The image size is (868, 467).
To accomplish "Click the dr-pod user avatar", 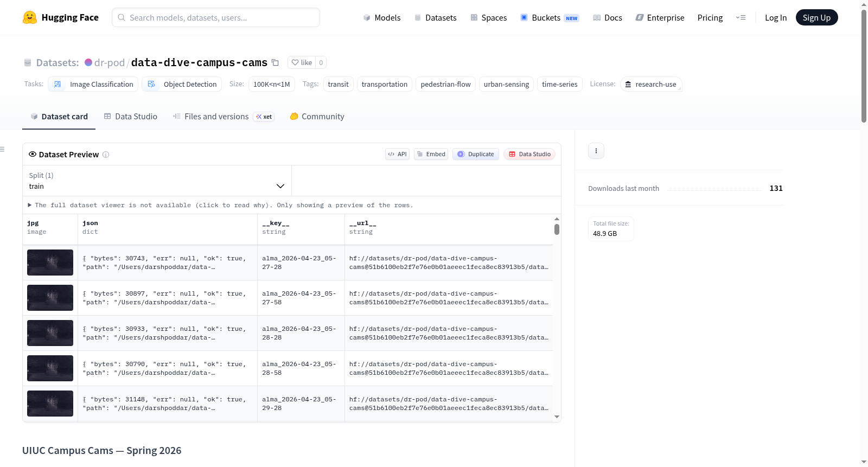I will [x=88, y=62].
